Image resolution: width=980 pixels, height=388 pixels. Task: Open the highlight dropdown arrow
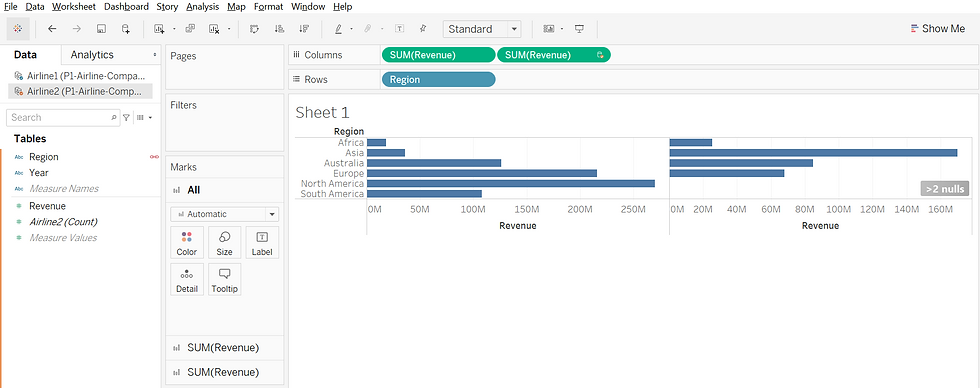point(352,29)
